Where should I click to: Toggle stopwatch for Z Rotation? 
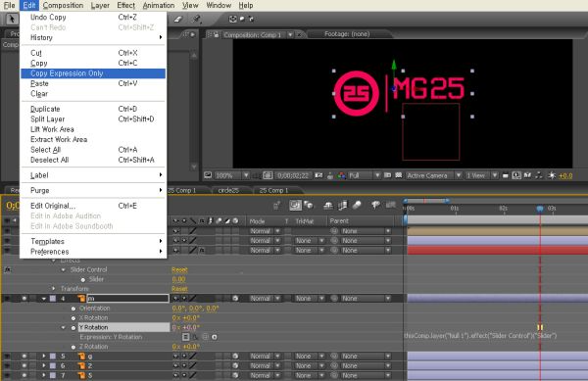[x=73, y=347]
